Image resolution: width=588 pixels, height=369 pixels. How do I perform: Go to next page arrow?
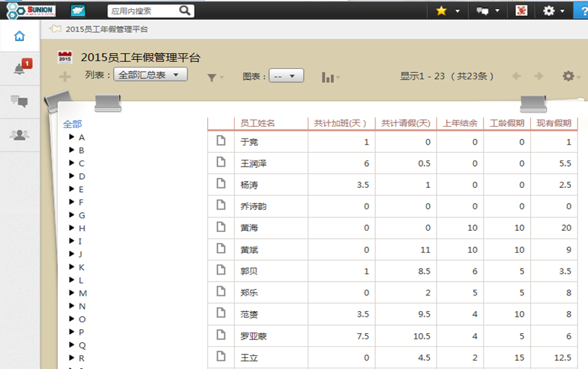pyautogui.click(x=539, y=76)
